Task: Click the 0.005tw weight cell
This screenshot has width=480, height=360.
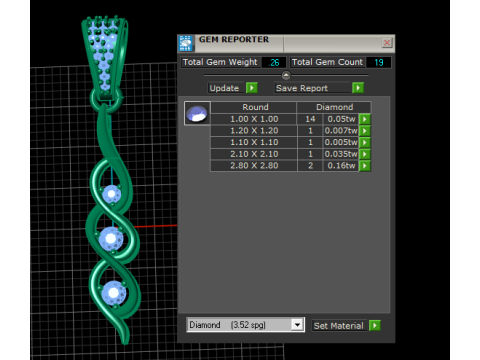Action: (x=341, y=142)
